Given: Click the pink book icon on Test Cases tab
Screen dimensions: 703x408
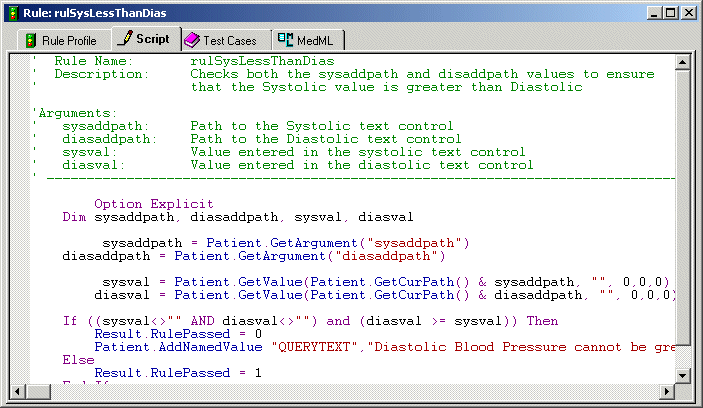Looking at the screenshot, I should [x=192, y=40].
